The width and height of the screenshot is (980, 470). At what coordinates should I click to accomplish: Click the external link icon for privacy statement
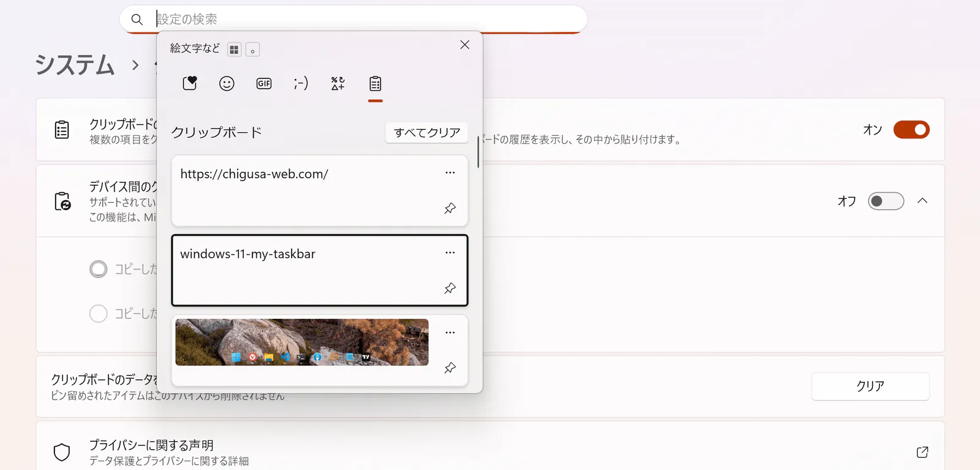(x=922, y=452)
